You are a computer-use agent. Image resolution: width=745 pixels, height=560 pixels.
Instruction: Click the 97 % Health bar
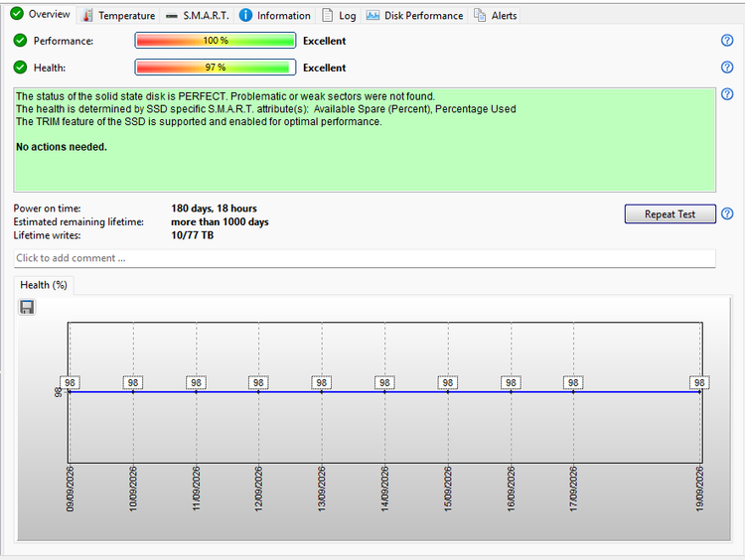coord(216,67)
